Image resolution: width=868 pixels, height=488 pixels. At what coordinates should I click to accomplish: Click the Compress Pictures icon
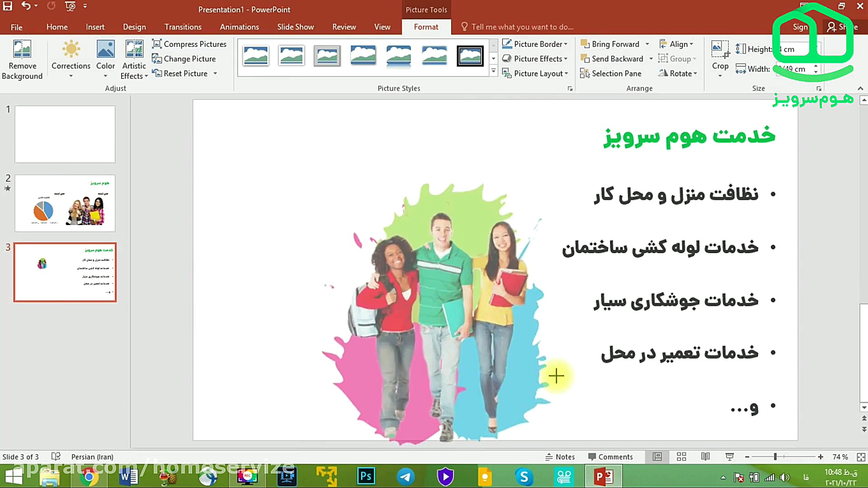156,44
